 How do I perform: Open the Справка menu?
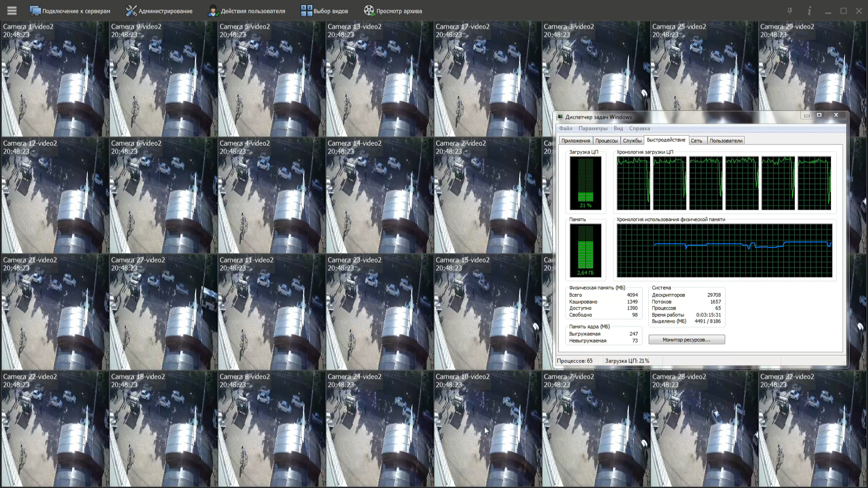click(x=639, y=128)
